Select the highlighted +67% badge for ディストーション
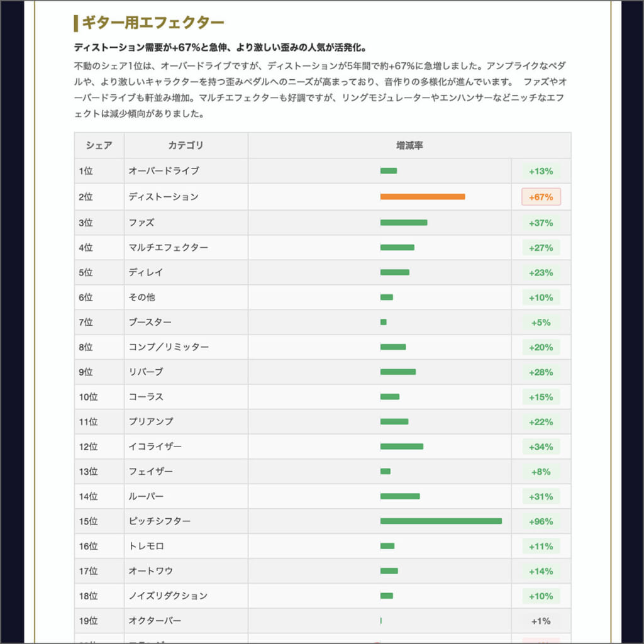This screenshot has width=644, height=644. [541, 196]
